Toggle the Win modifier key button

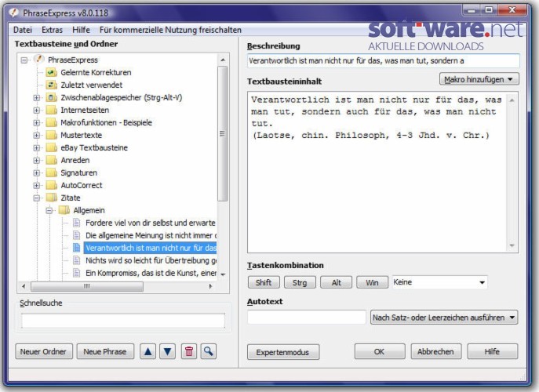373,282
